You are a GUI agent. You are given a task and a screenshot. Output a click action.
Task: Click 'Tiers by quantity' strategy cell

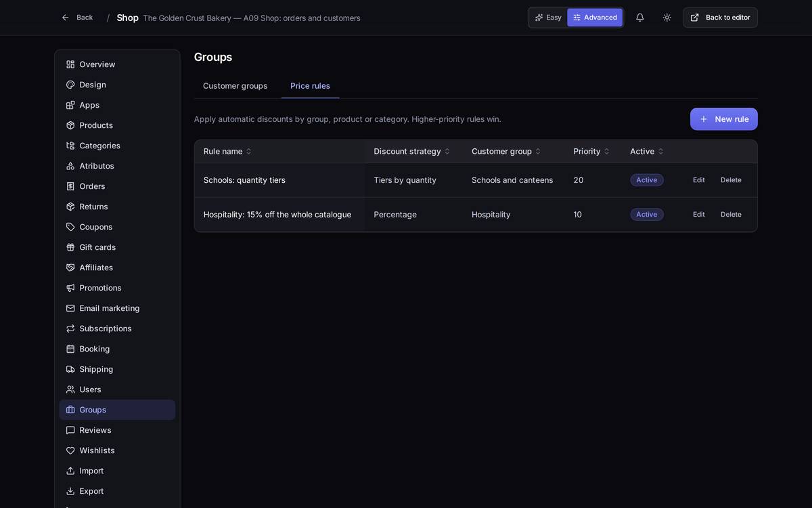pyautogui.click(x=405, y=180)
